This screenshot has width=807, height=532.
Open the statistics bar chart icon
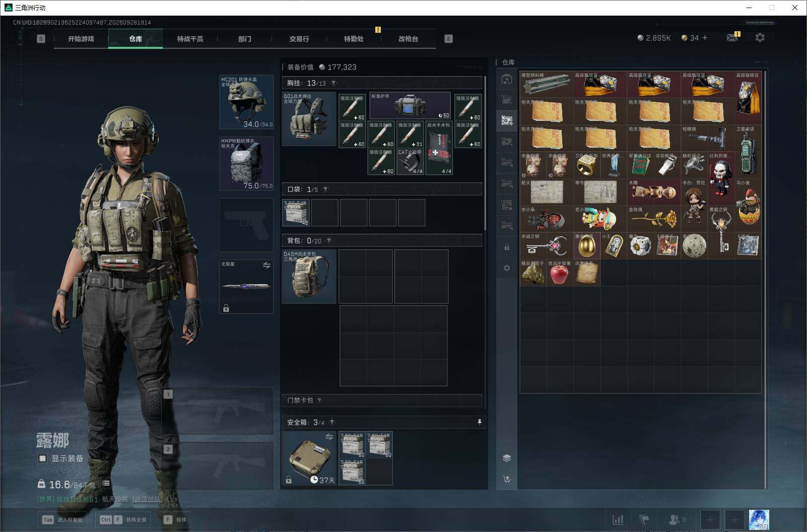pyautogui.click(x=618, y=519)
